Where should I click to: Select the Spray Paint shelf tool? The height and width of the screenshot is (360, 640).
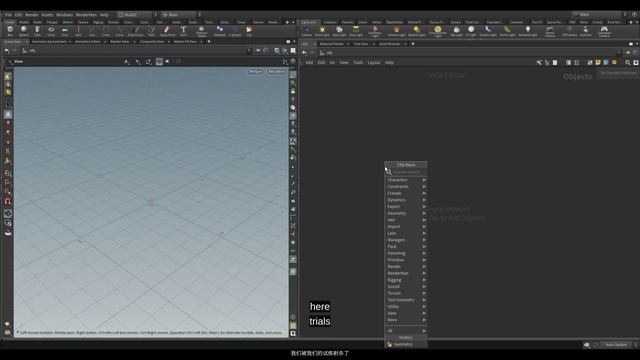coord(167,31)
